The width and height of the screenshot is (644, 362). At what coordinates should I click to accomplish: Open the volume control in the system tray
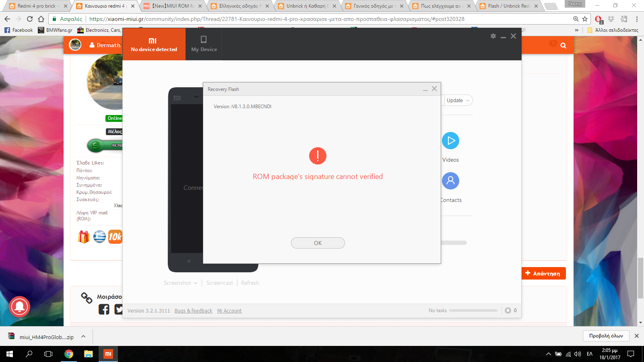[578, 354]
